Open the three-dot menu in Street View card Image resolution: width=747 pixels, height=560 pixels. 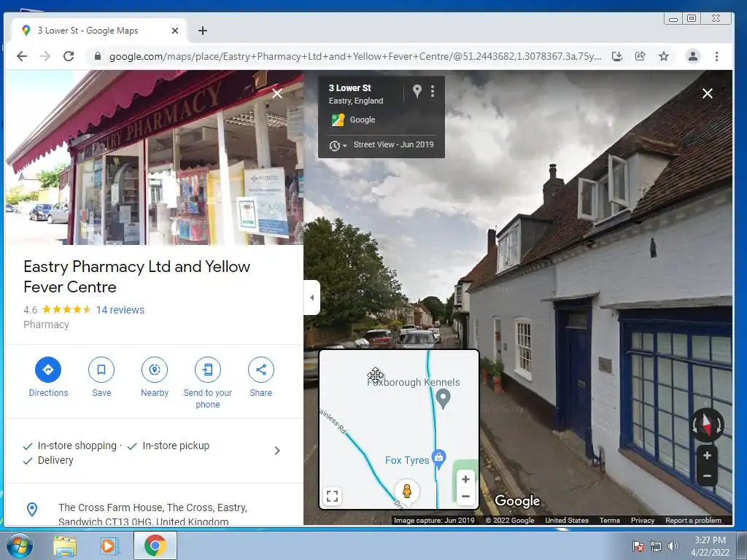433,91
